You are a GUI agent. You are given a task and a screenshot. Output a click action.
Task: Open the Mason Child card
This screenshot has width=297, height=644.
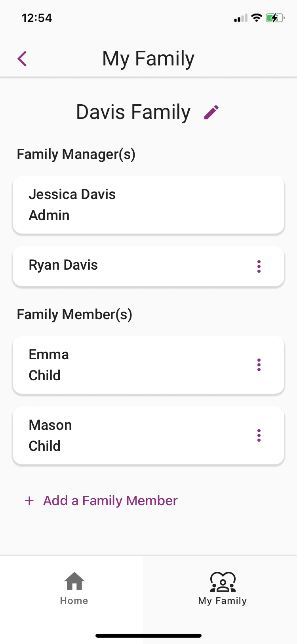pyautogui.click(x=148, y=436)
